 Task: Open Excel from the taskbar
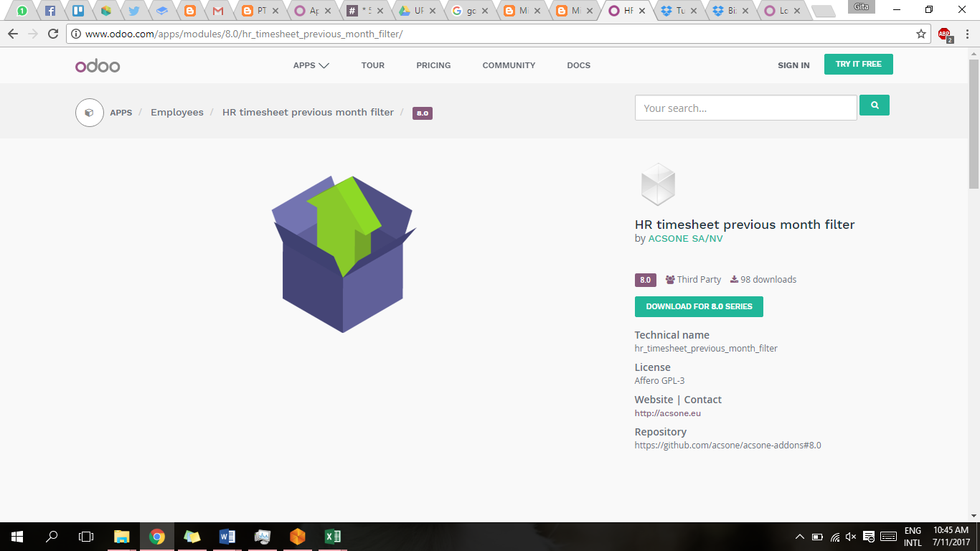332,537
